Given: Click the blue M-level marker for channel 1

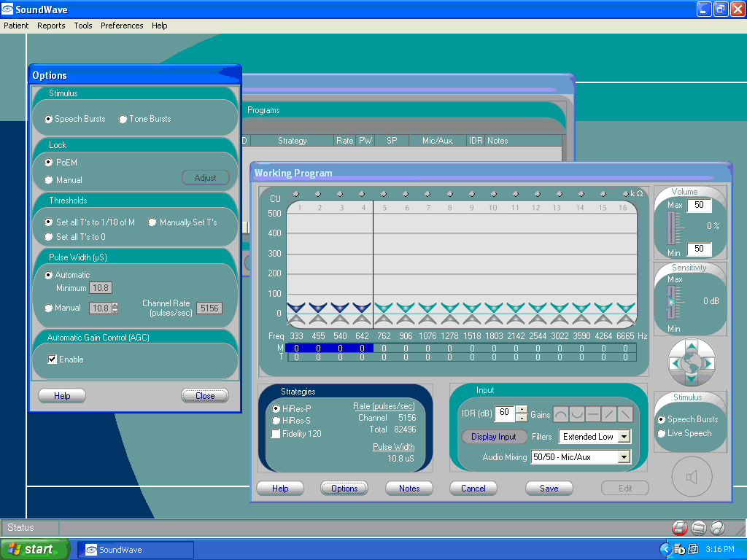Looking at the screenshot, I should (x=296, y=308).
